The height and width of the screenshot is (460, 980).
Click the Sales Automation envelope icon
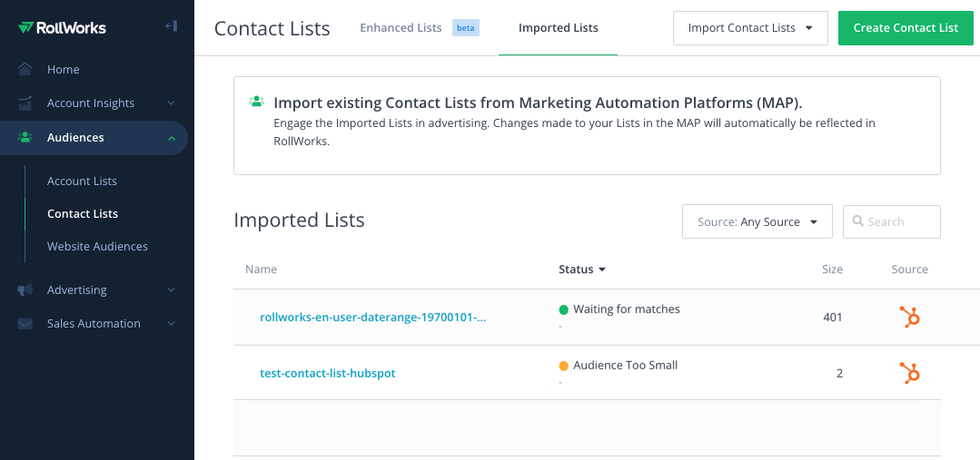pos(25,323)
